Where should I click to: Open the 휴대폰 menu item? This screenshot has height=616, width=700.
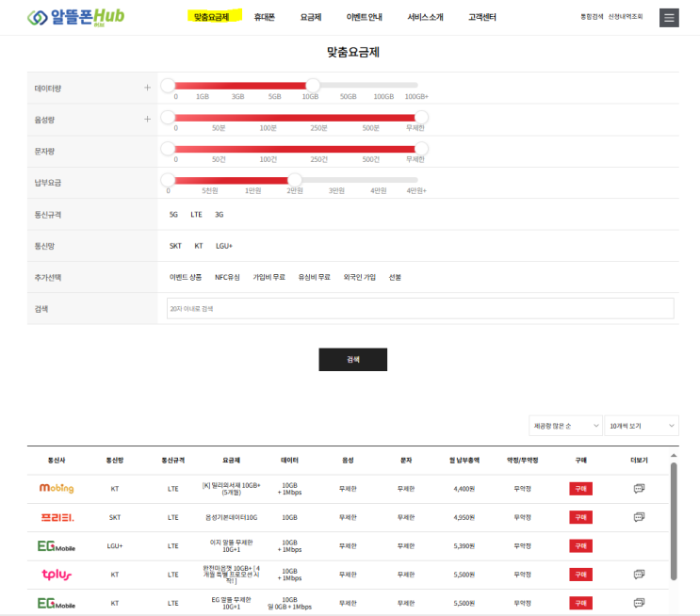tap(265, 17)
